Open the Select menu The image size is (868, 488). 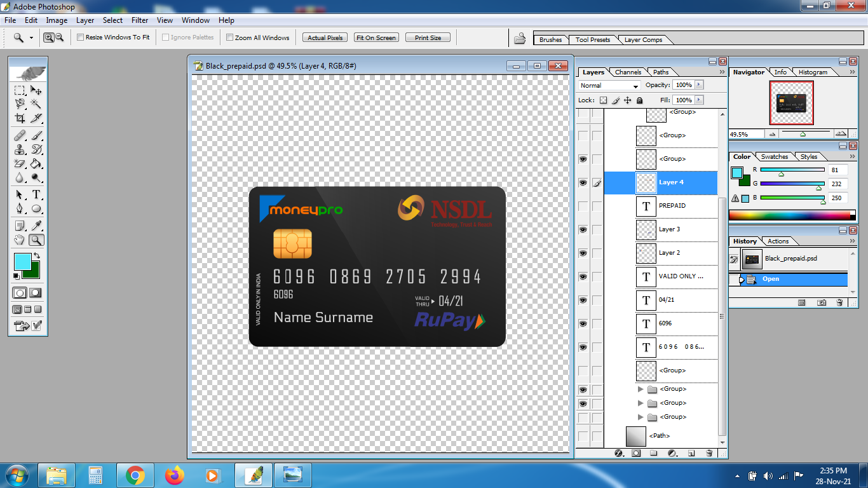click(x=112, y=20)
